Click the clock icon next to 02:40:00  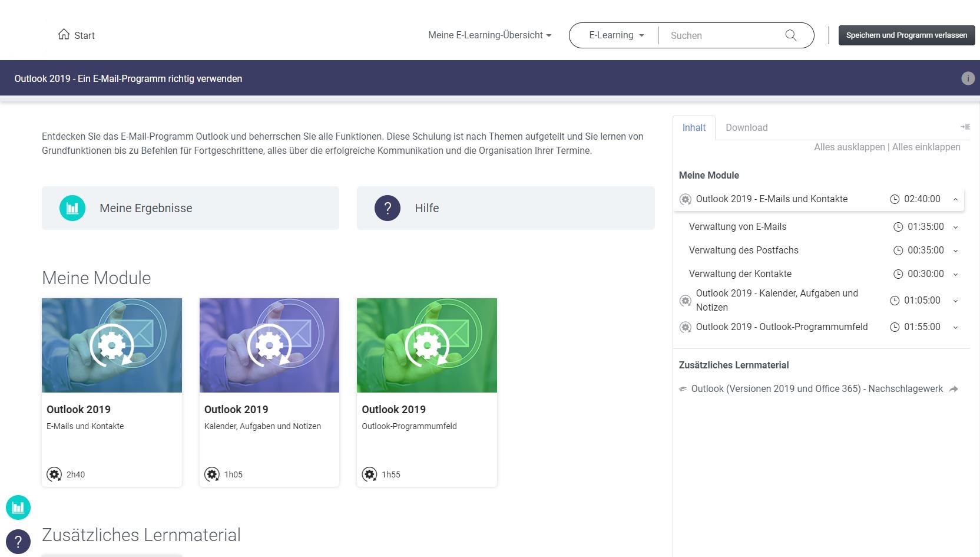point(895,199)
